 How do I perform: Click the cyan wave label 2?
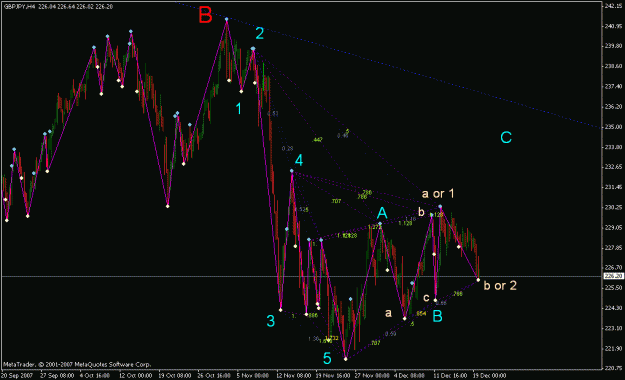pos(259,33)
